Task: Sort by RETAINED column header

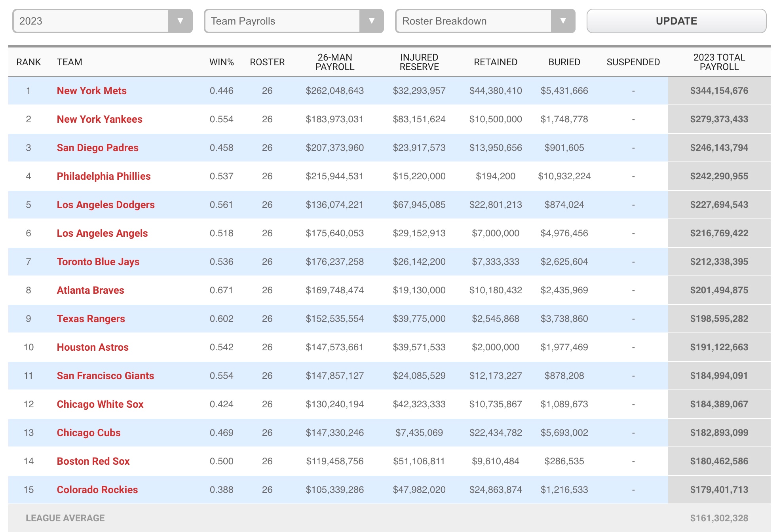Action: click(x=496, y=62)
